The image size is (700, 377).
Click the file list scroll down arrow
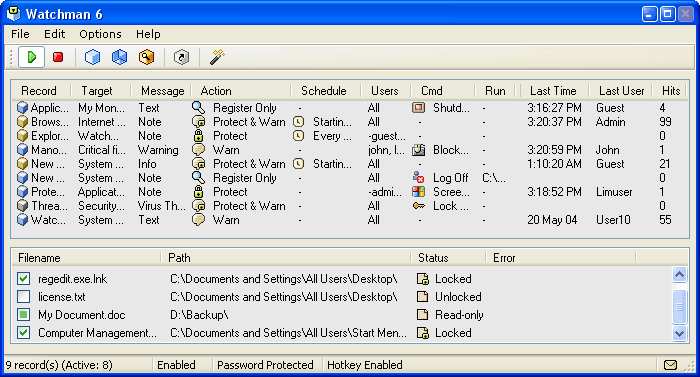pyautogui.click(x=679, y=333)
